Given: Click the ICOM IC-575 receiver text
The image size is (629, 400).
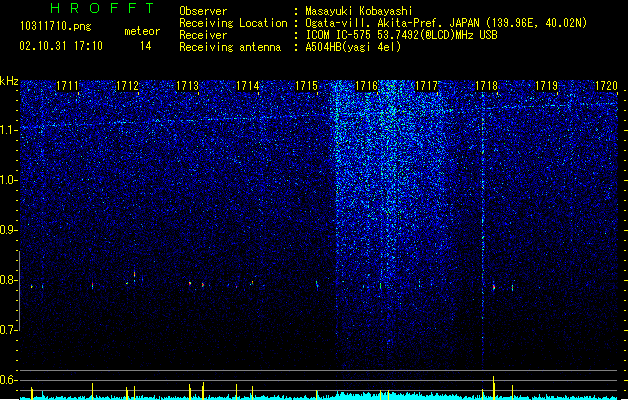Looking at the screenshot, I should [401, 35].
